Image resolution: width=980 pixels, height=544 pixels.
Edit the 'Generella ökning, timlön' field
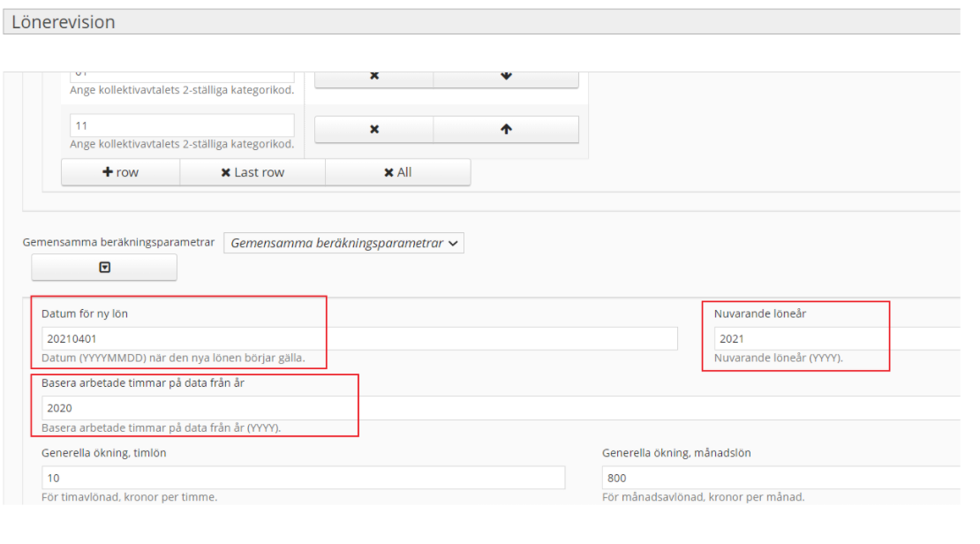303,478
